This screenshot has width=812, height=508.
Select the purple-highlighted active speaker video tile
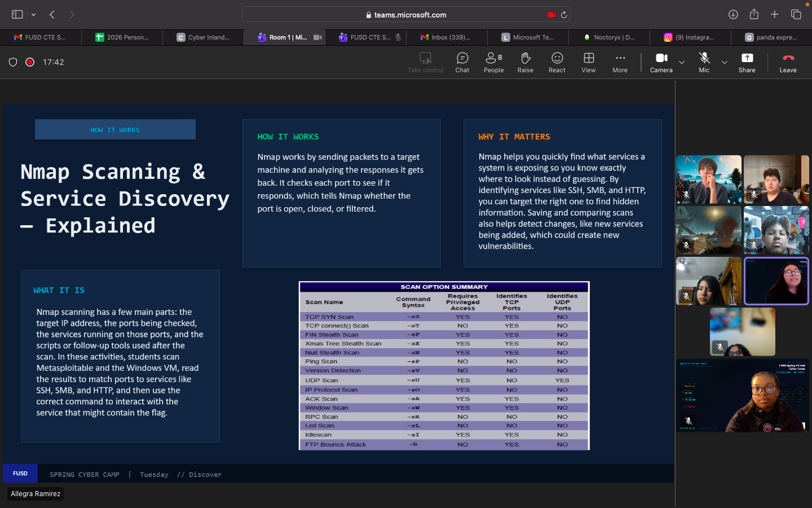776,281
